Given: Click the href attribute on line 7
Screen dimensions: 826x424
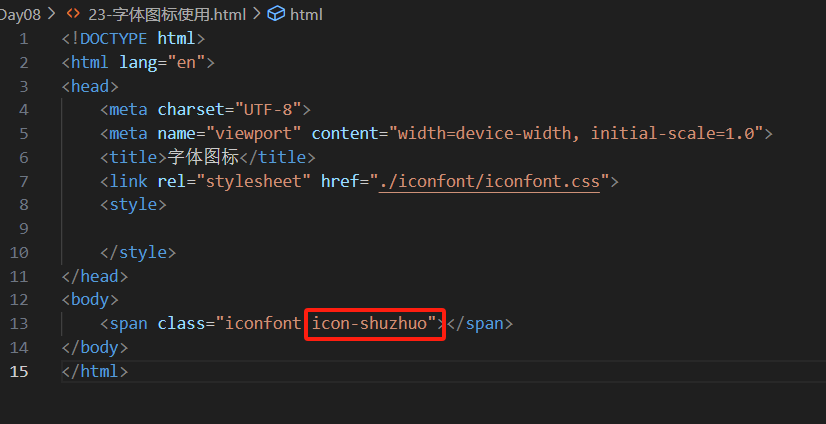Looking at the screenshot, I should pos(340,181).
